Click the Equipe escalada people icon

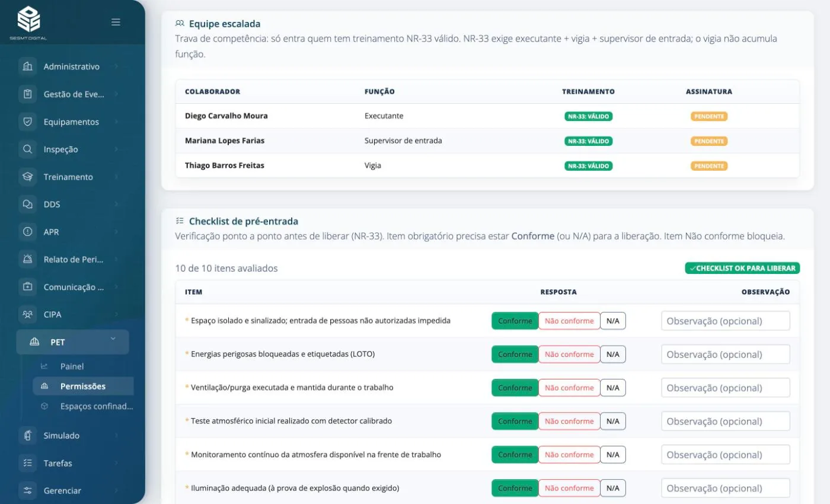(180, 24)
